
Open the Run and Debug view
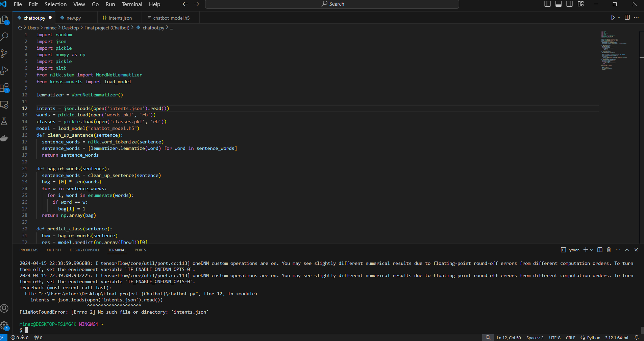tap(4, 70)
